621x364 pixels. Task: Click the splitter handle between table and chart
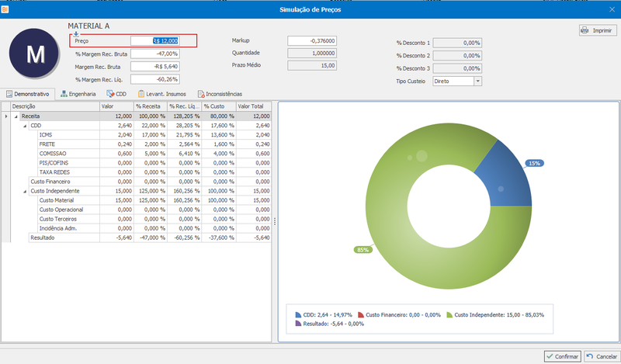point(275,221)
